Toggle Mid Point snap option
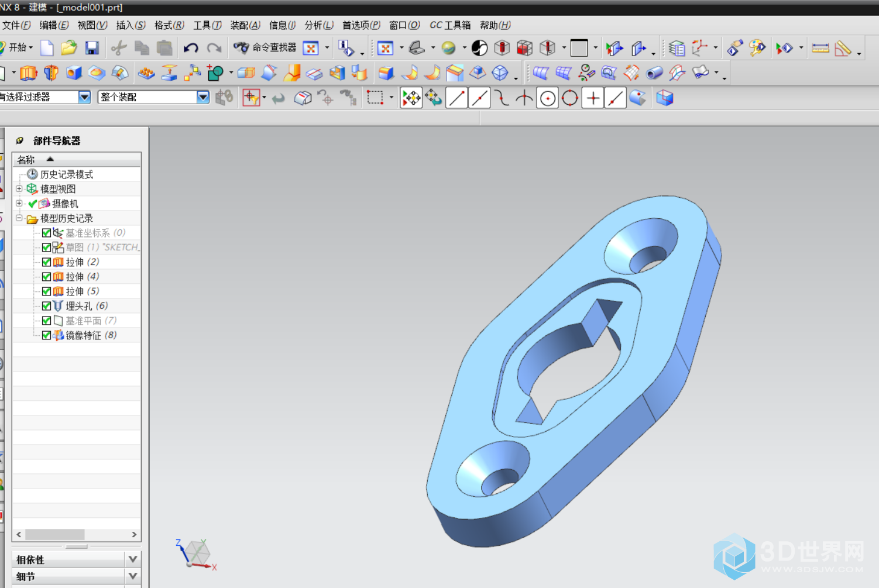The image size is (879, 588). 480,98
